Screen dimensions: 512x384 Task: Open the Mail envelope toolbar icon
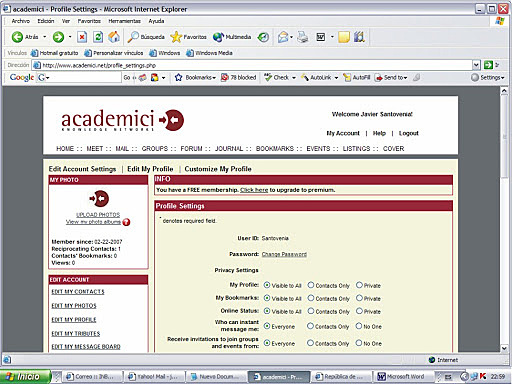(283, 37)
